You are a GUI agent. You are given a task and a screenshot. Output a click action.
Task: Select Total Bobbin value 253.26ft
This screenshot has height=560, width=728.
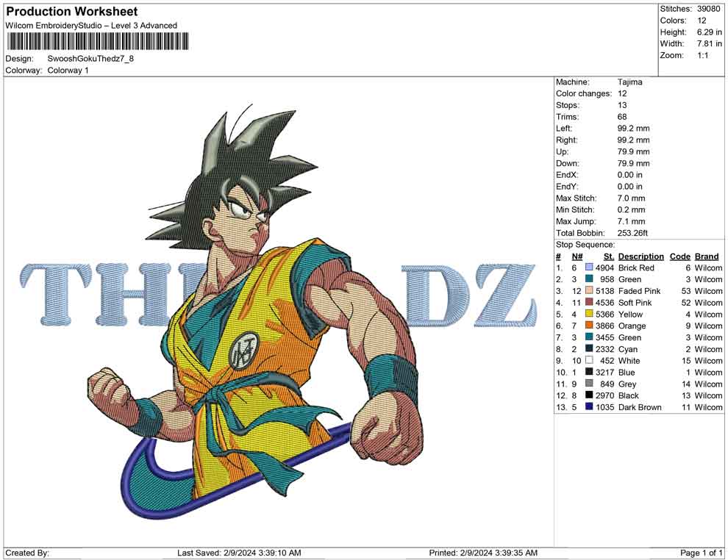point(632,233)
